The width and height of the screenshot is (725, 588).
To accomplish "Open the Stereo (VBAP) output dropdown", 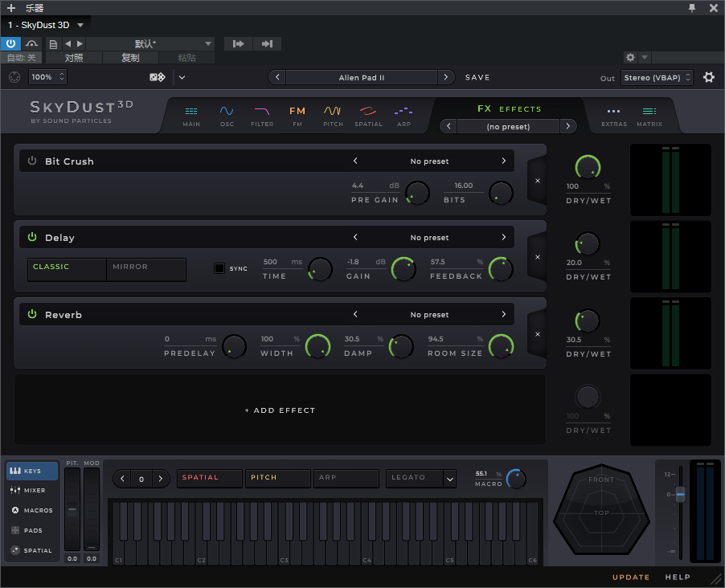I will pyautogui.click(x=656, y=78).
